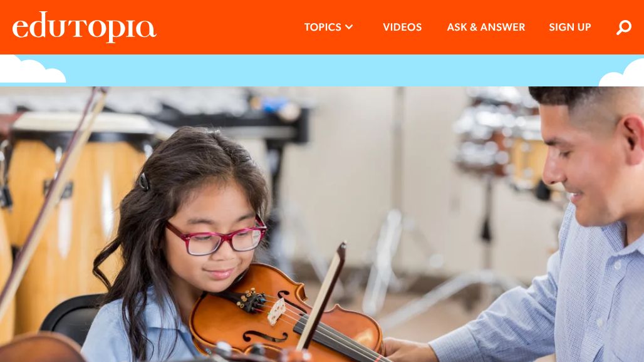Go to Ask & Answer
Viewport: 644px width, 362px height.
[486, 27]
